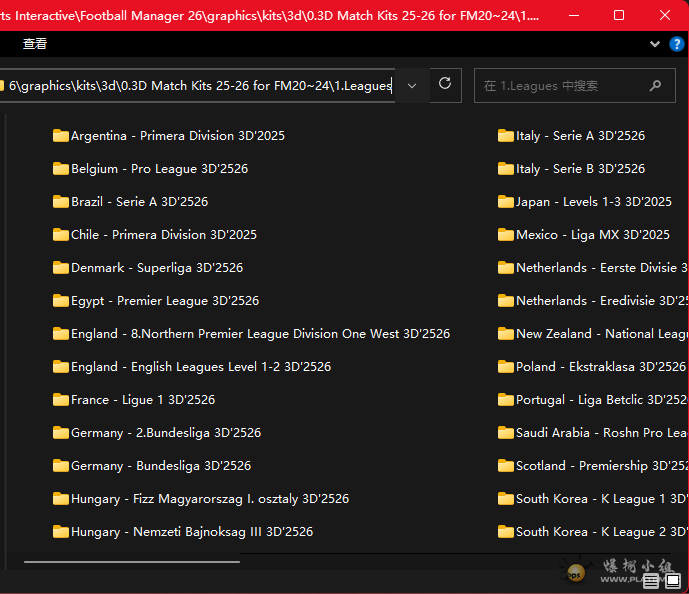Select the Mexico - Liga MX 3D'2025 folder
This screenshot has height=594, width=689.
coord(584,235)
